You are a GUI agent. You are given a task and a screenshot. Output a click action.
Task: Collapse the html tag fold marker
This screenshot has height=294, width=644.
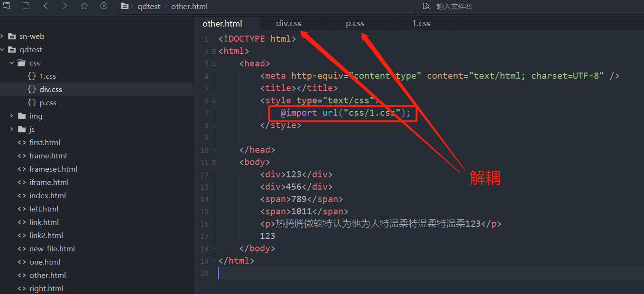(214, 51)
